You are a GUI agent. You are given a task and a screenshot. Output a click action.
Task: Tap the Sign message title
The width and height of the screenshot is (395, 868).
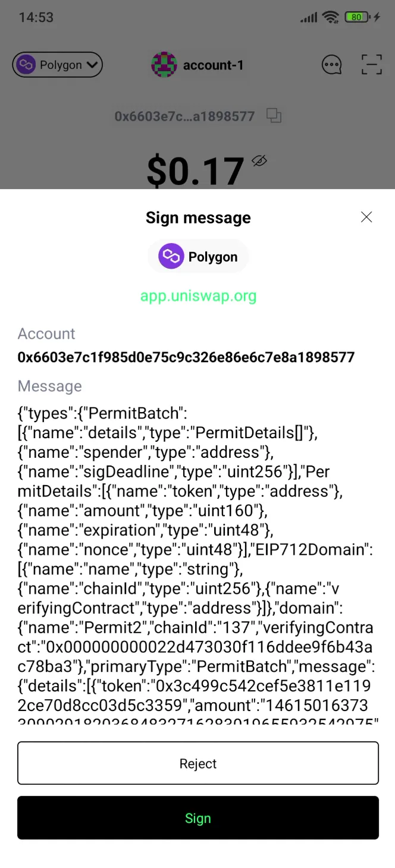click(x=198, y=218)
